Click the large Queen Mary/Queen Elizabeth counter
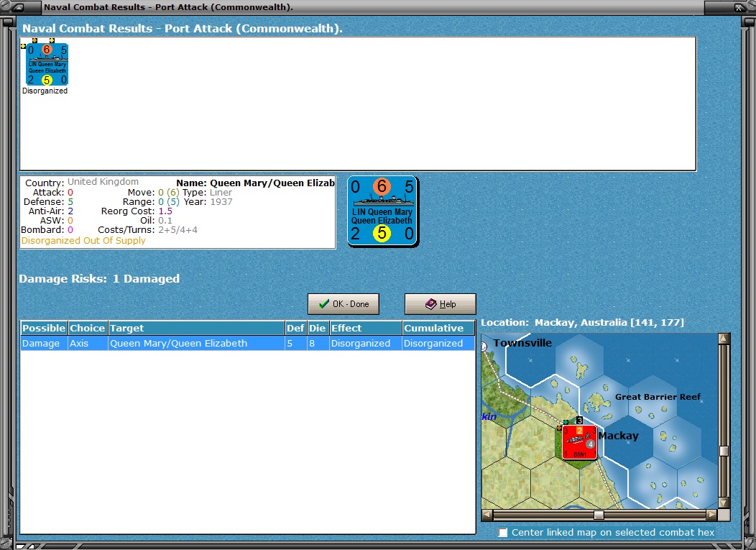The image size is (756, 550). click(383, 211)
